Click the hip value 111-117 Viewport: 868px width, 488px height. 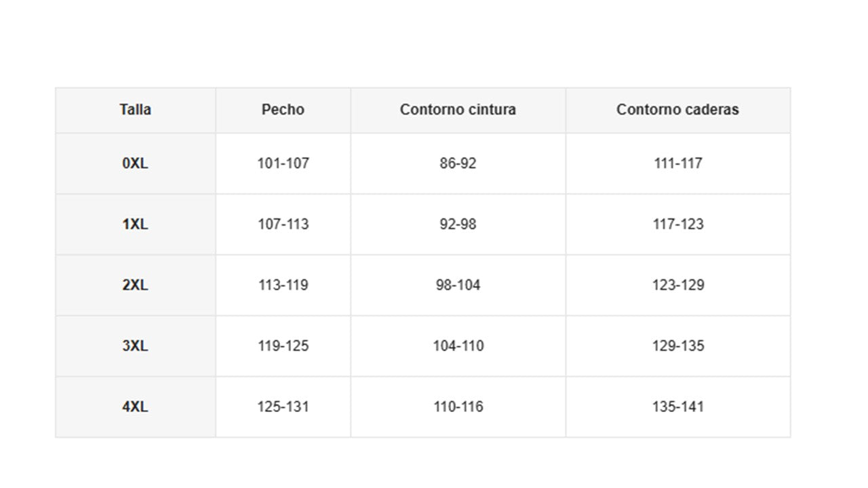coord(677,163)
